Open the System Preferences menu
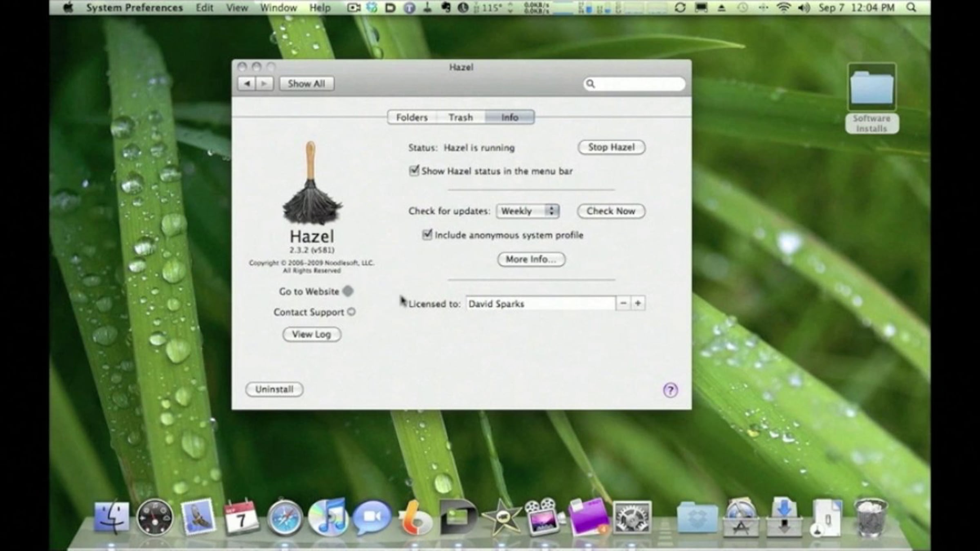Viewport: 980px width, 551px height. (134, 7)
